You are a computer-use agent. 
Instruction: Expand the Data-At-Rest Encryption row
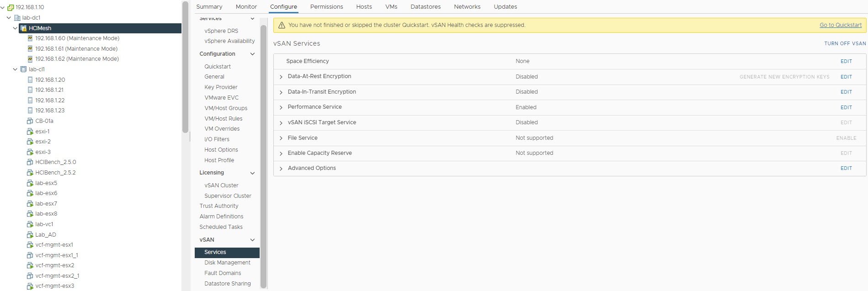click(281, 77)
